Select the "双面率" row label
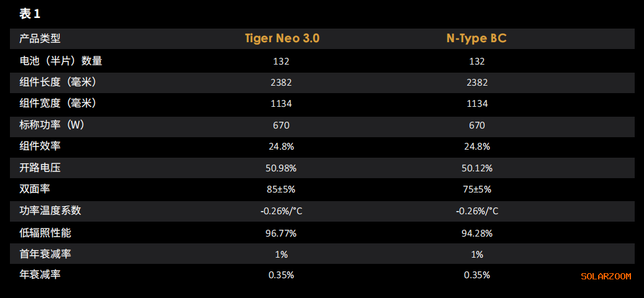This screenshot has width=644, height=298. (x=35, y=189)
